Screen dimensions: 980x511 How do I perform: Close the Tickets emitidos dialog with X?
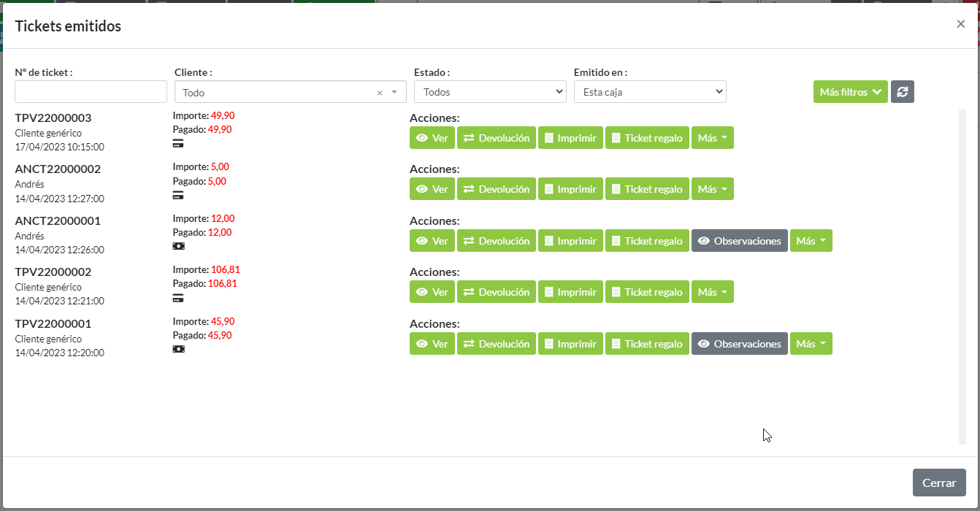click(960, 24)
